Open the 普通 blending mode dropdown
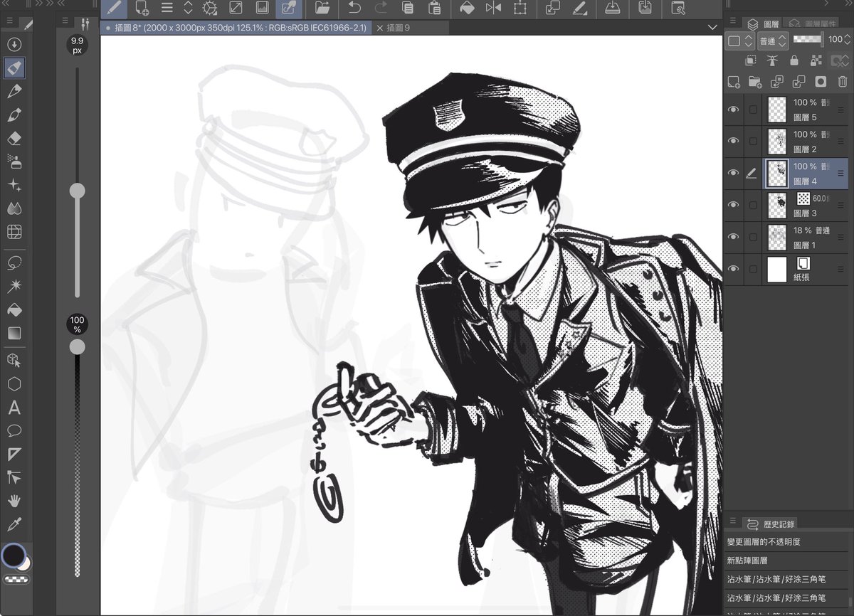The image size is (854, 616). click(x=773, y=41)
